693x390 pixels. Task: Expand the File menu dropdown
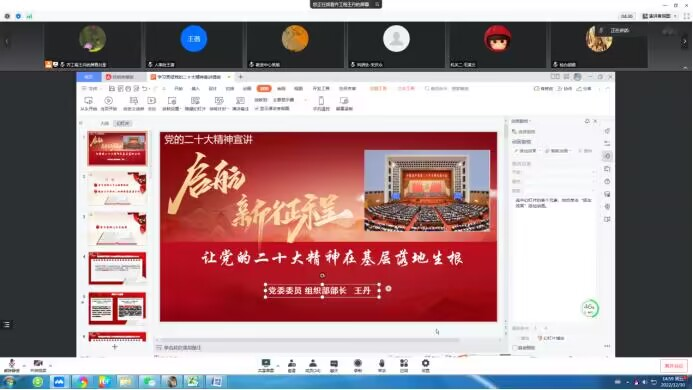(x=90, y=89)
